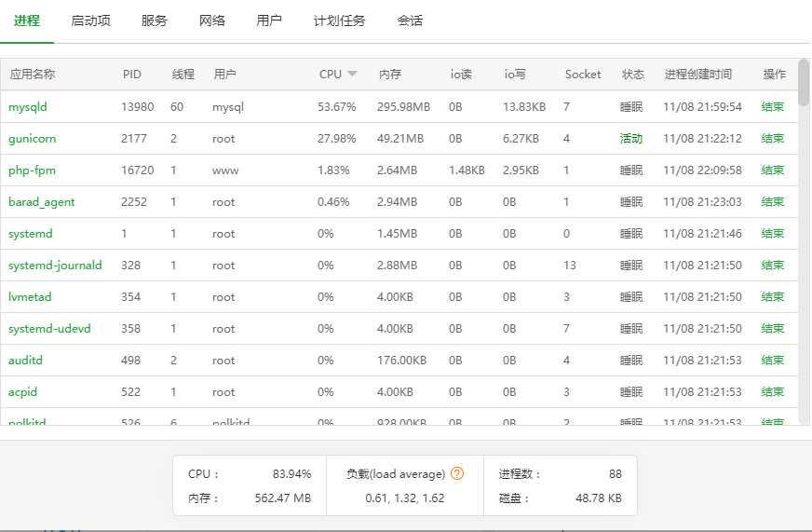
Task: Switch to the 网络 tab
Action: pyautogui.click(x=211, y=20)
